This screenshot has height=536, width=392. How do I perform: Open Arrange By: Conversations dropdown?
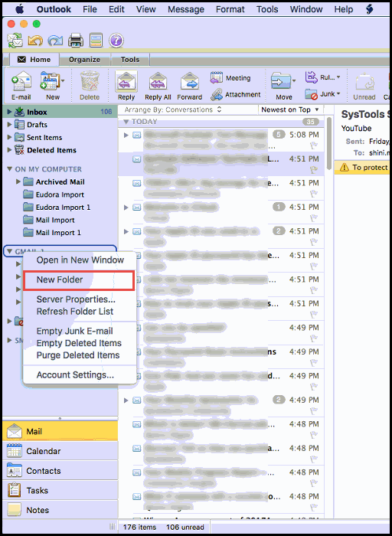tap(173, 109)
